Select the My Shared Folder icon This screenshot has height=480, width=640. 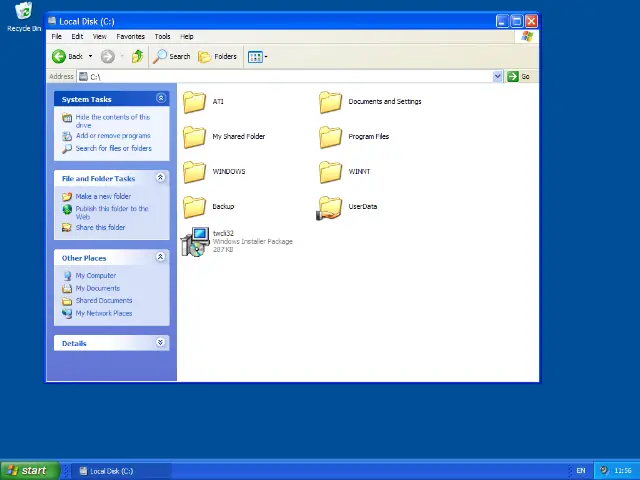(194, 137)
